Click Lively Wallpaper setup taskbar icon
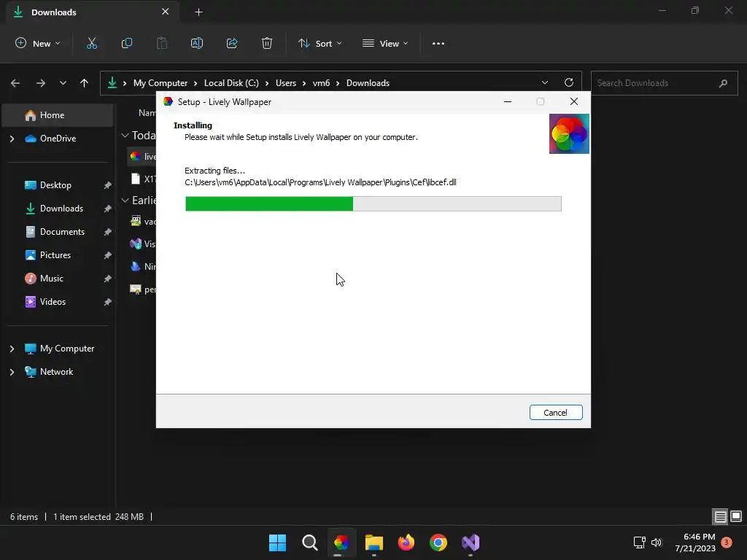The width and height of the screenshot is (747, 560). click(341, 542)
